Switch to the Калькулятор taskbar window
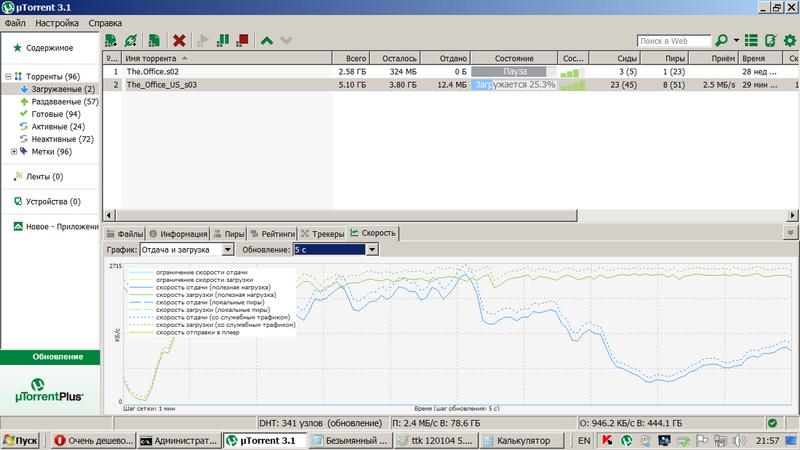Image resolution: width=800 pixels, height=450 pixels. (x=522, y=440)
